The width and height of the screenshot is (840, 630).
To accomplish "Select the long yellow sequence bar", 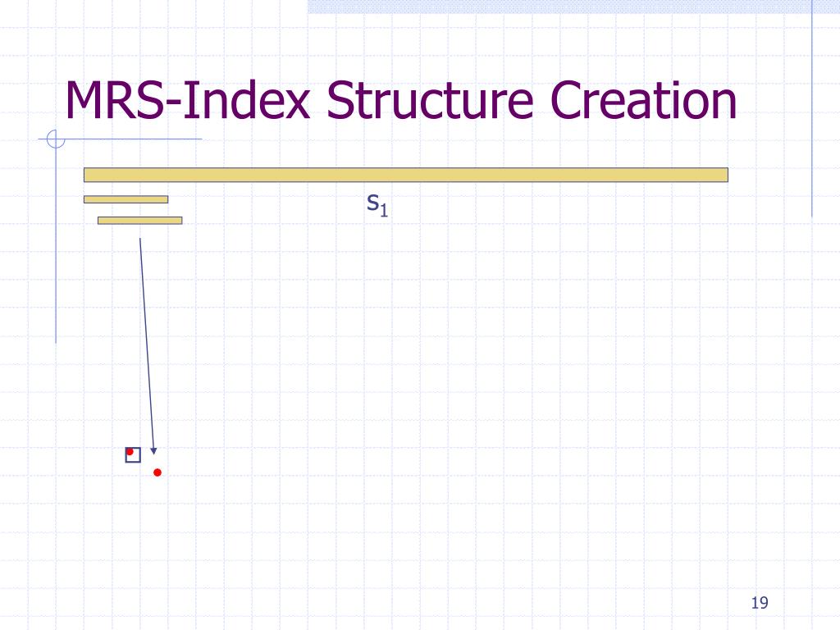I will tap(406, 175).
